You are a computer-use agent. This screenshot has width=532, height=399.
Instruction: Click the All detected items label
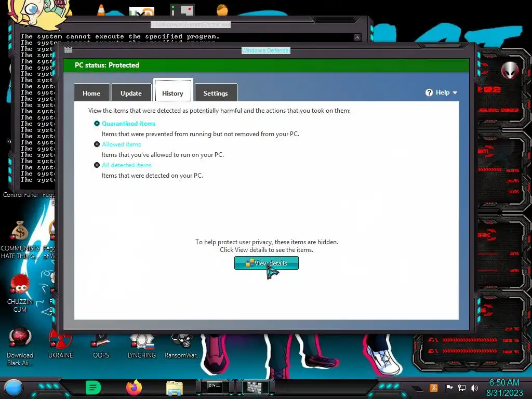(127, 165)
